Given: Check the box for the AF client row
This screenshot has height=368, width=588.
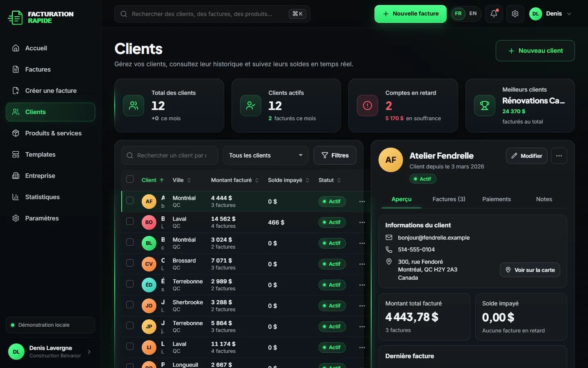Looking at the screenshot, I should click(130, 200).
